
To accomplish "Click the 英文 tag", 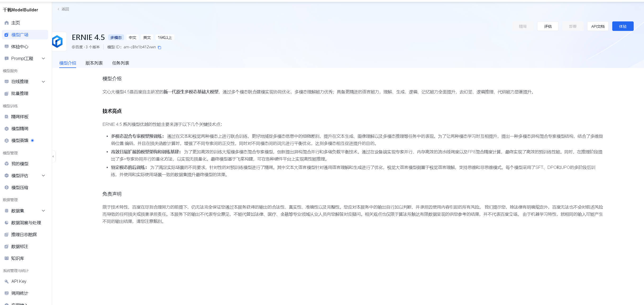I will (147, 38).
